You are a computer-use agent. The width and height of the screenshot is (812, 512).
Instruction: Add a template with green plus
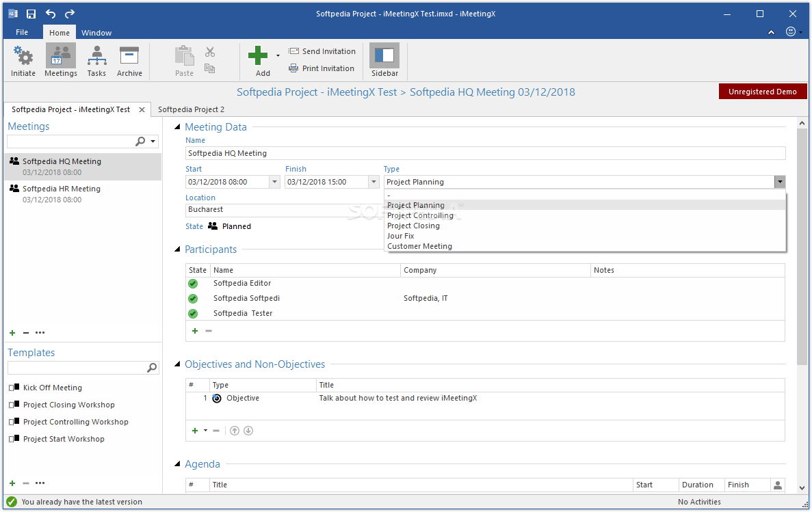[12, 483]
